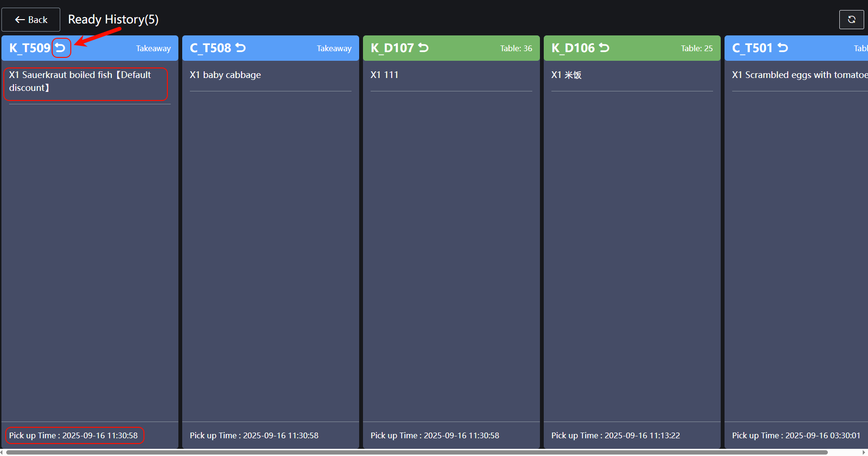The height and width of the screenshot is (456, 868).
Task: Click the K_T509 pick up time
Action: pos(74,435)
